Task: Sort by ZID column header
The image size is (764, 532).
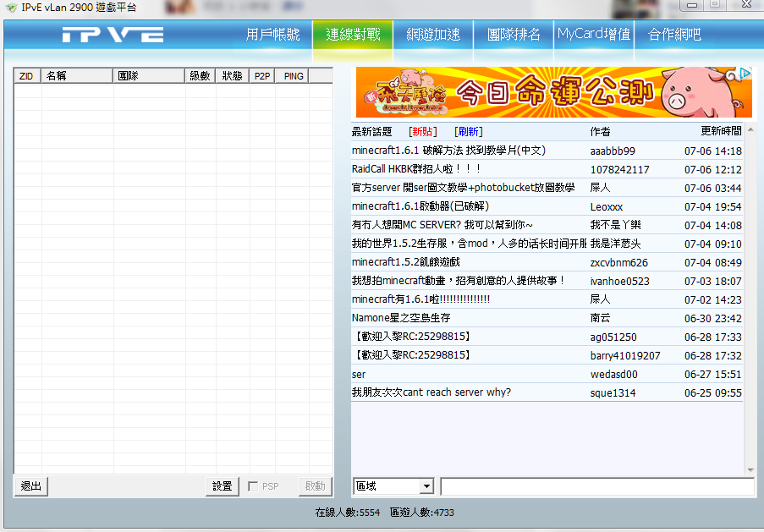Action: tap(27, 76)
